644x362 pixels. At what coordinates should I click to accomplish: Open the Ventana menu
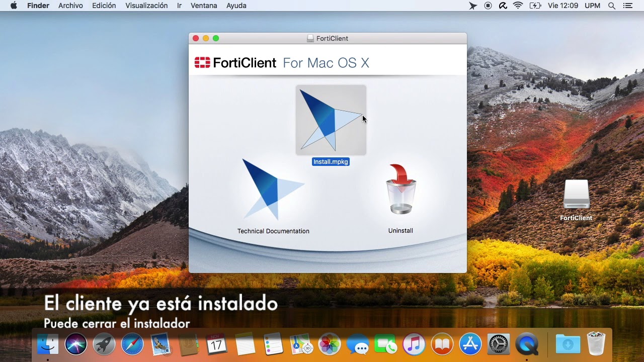click(204, 6)
